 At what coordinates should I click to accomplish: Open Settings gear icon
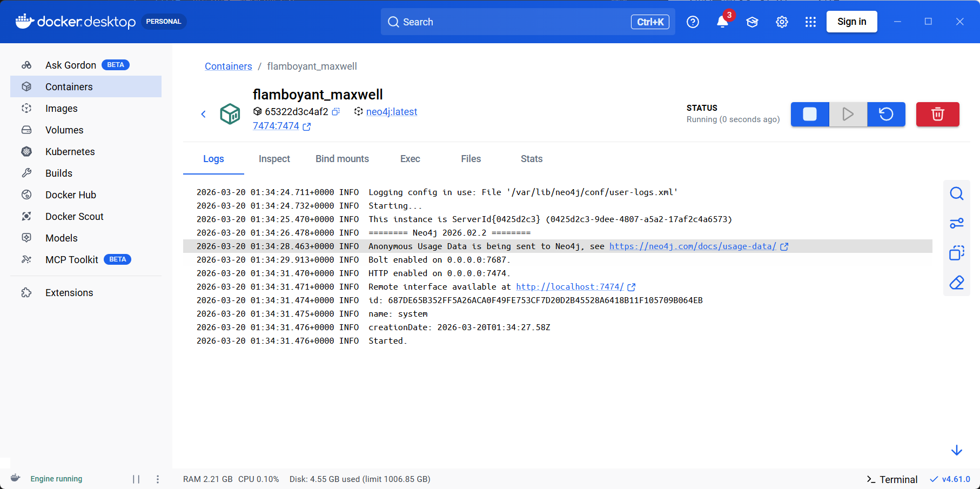(x=782, y=22)
